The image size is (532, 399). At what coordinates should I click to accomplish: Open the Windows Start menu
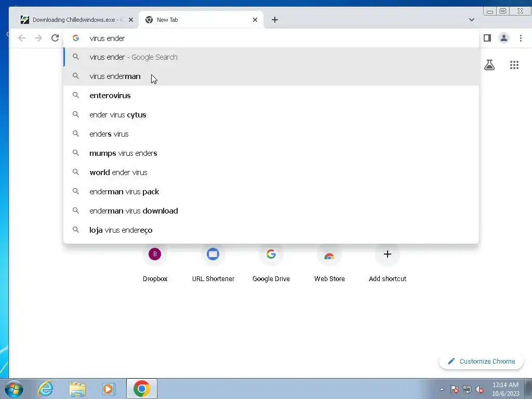[x=14, y=389]
